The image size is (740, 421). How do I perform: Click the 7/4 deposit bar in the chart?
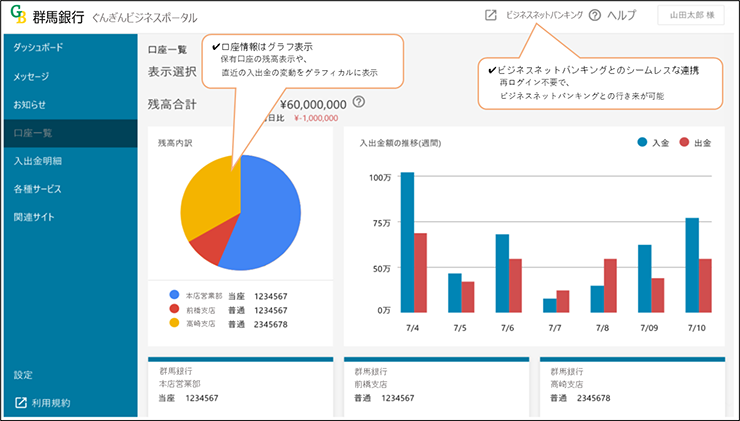click(x=407, y=240)
